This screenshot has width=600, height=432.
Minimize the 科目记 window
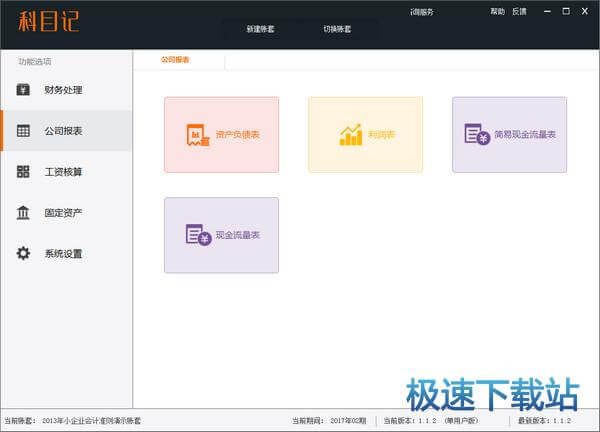coord(547,11)
